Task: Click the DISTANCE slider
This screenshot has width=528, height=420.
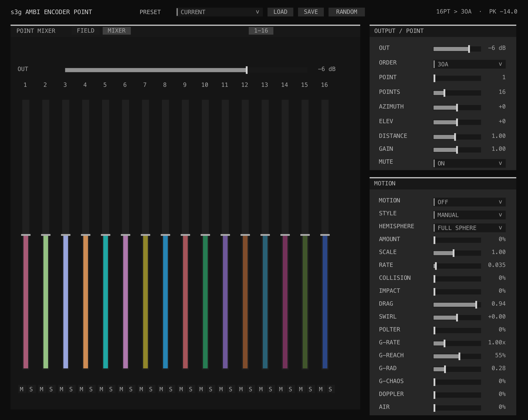Action: pyautogui.click(x=457, y=137)
